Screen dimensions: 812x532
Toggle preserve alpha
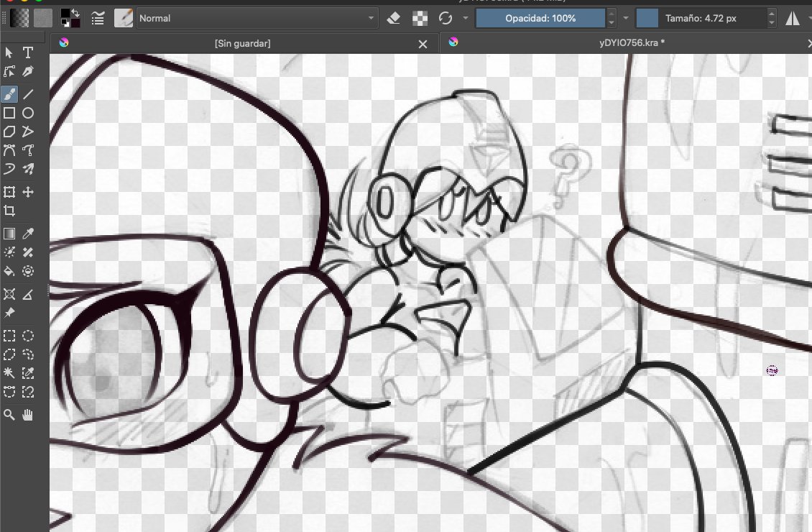point(420,19)
